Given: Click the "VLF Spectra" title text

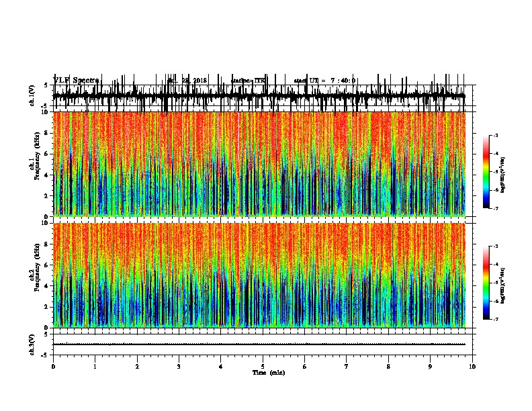Looking at the screenshot, I should coord(77,81).
